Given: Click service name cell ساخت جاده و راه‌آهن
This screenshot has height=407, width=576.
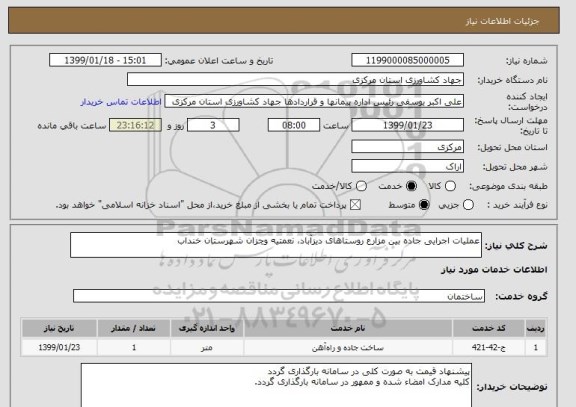Looking at the screenshot, I should tap(348, 347).
